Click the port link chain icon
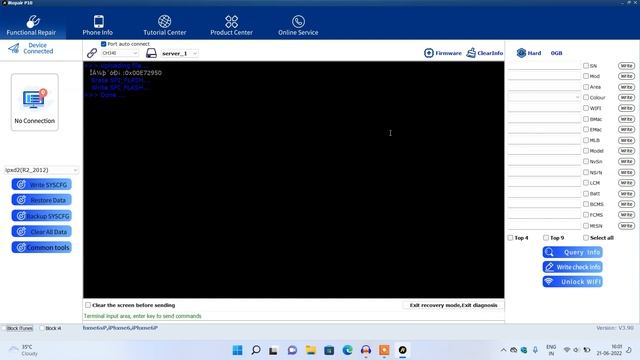Screen dimensions: 640x360 coord(92,53)
